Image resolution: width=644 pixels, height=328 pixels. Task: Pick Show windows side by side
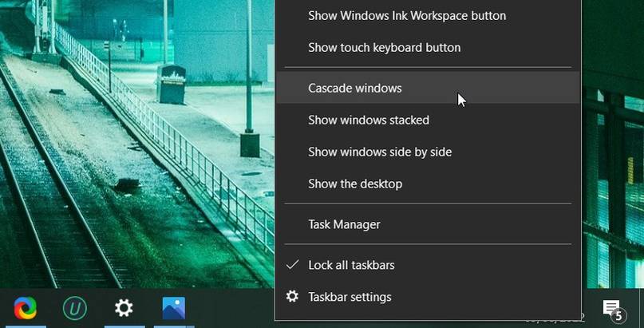[x=379, y=152]
